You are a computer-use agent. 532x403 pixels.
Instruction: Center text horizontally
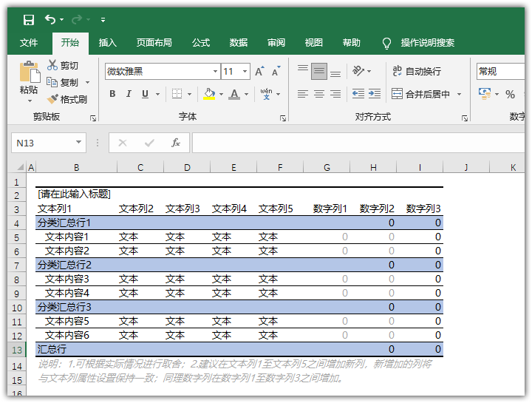click(x=319, y=94)
